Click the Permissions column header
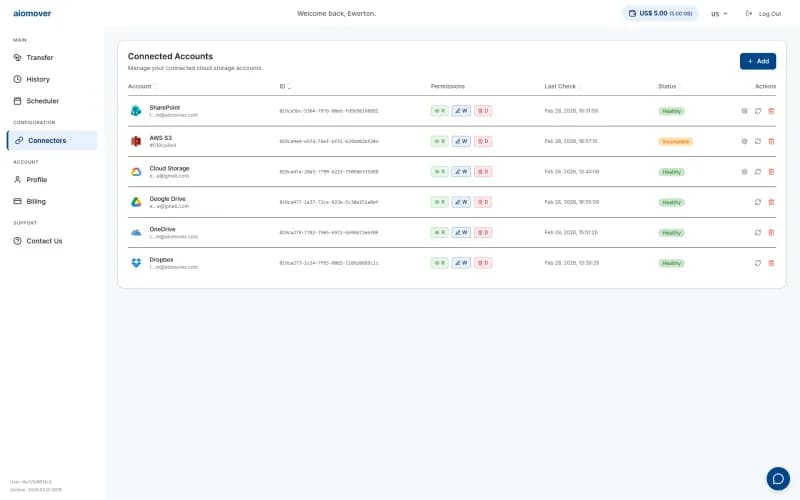The image size is (800, 500). click(447, 86)
